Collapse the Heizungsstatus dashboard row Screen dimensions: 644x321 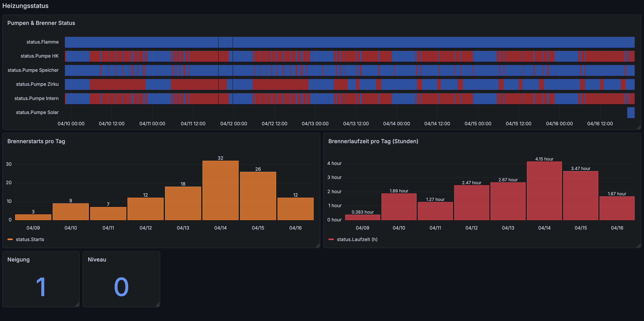25,6
